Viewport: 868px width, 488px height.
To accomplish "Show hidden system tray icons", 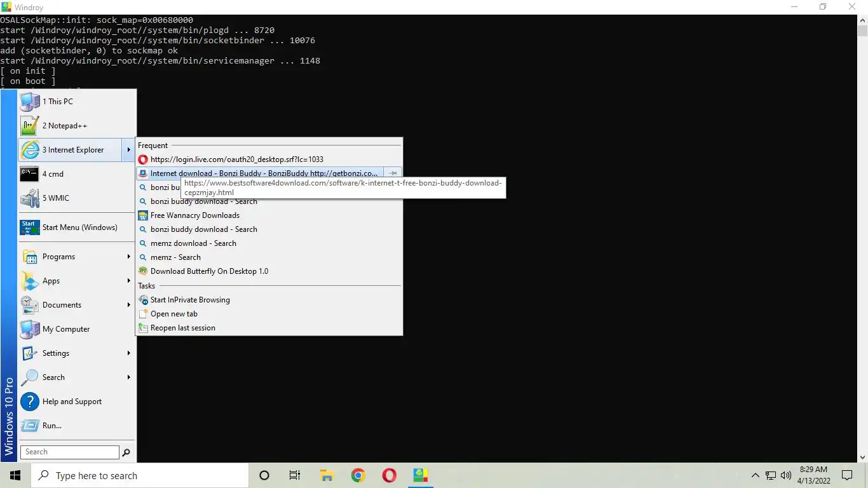I will 756,475.
